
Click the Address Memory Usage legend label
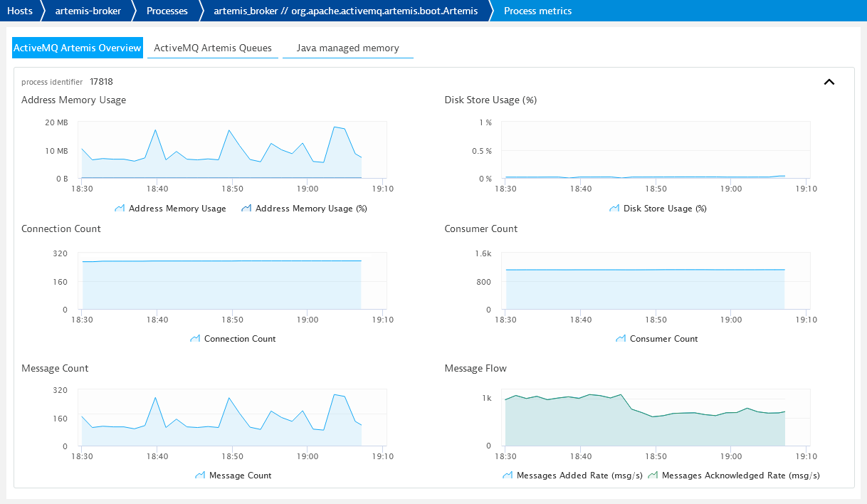(177, 209)
